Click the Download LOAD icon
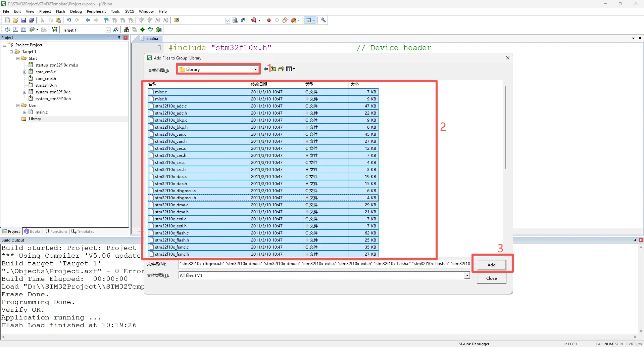 55,30
